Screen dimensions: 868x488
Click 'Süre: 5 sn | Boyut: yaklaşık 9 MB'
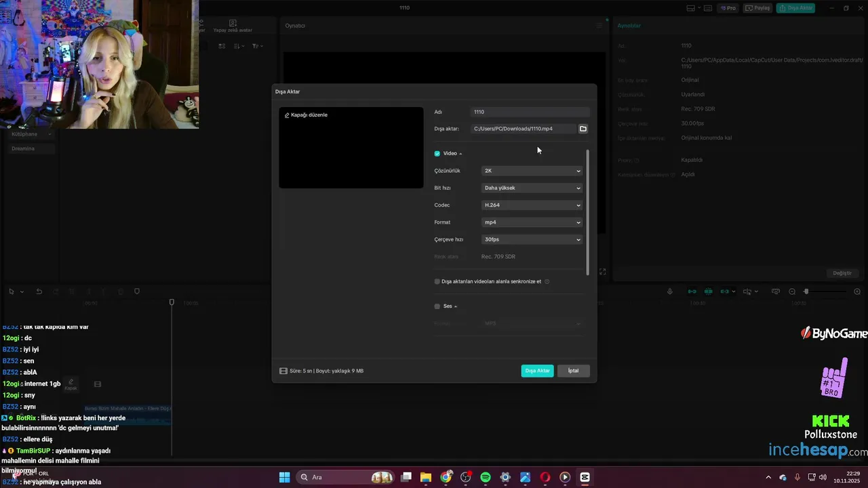(326, 371)
